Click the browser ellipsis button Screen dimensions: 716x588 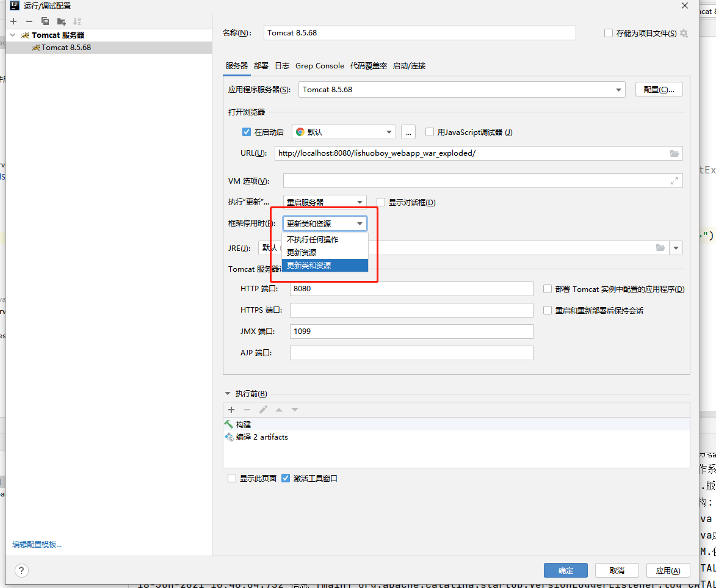[x=408, y=132]
